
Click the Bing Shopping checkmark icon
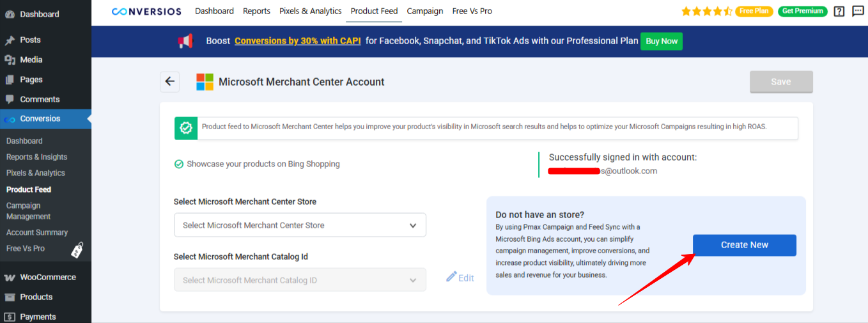pyautogui.click(x=179, y=164)
